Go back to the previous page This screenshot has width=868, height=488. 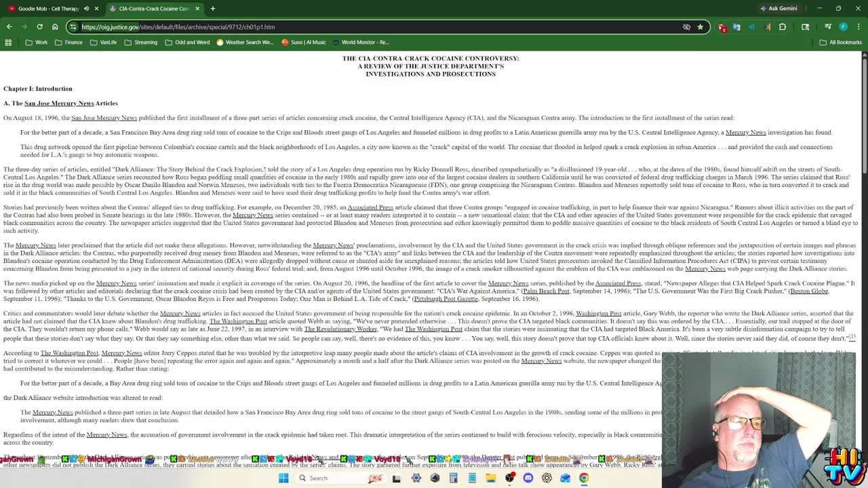(9, 27)
